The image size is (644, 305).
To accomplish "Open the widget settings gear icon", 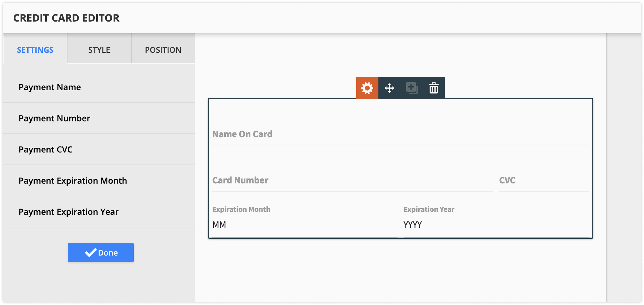I will pos(367,88).
